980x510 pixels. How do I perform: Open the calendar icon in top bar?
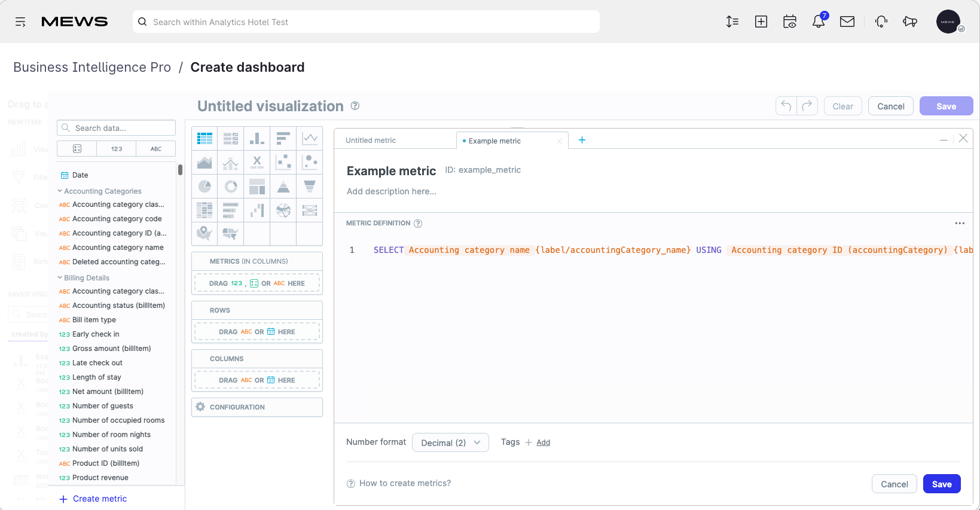[790, 22]
